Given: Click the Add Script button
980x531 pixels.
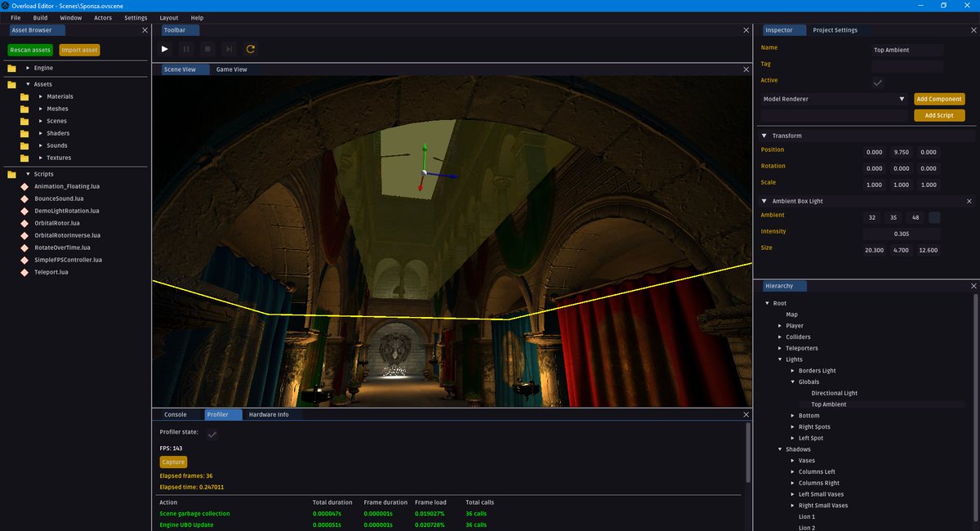Looking at the screenshot, I should click(x=939, y=115).
